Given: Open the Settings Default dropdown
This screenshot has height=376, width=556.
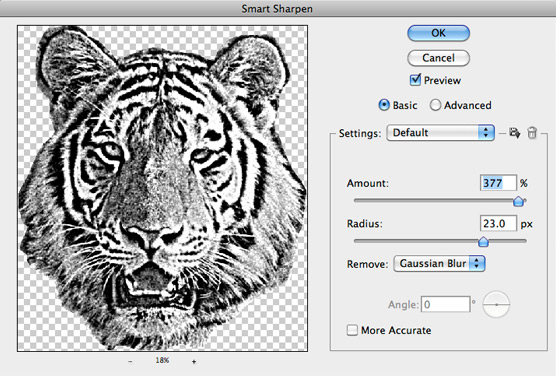Looking at the screenshot, I should [x=440, y=133].
